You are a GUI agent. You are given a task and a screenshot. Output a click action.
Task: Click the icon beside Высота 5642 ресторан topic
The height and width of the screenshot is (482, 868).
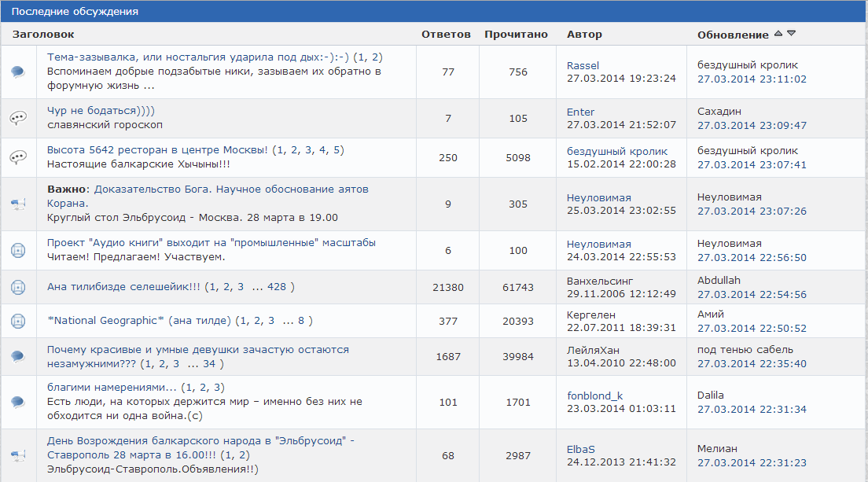[18, 157]
